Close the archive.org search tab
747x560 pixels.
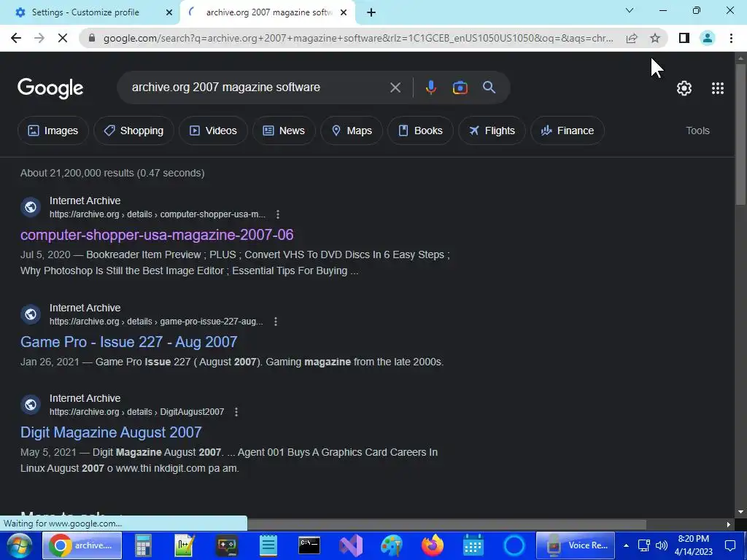[x=344, y=12]
